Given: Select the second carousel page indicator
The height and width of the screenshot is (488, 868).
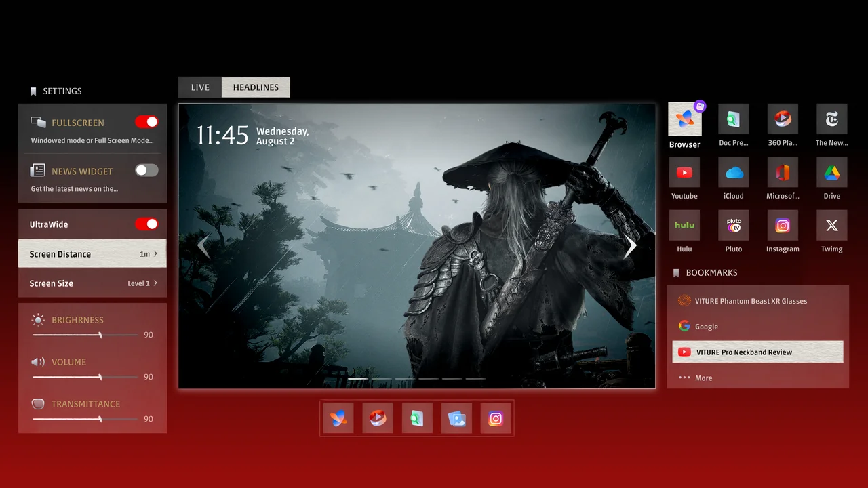Looking at the screenshot, I should (382, 378).
